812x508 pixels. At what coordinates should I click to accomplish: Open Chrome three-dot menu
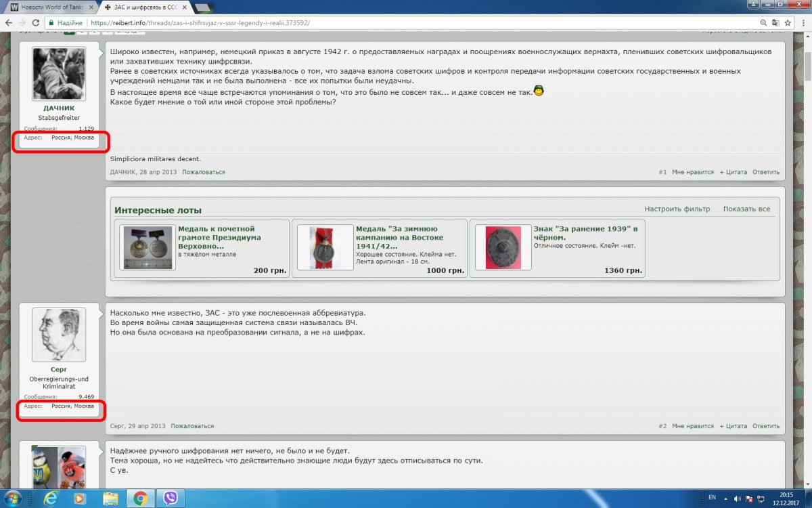coord(803,22)
